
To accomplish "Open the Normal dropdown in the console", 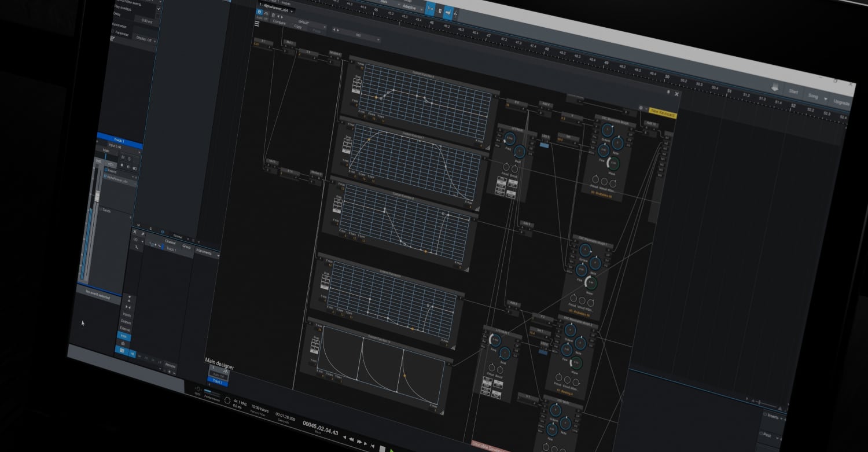I will 181,237.
